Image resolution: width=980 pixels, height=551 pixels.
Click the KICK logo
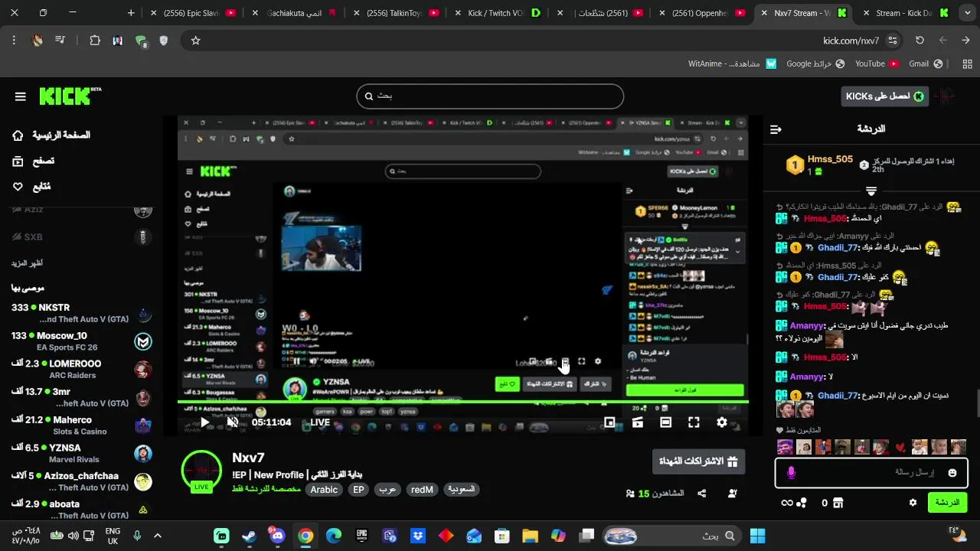(x=70, y=96)
